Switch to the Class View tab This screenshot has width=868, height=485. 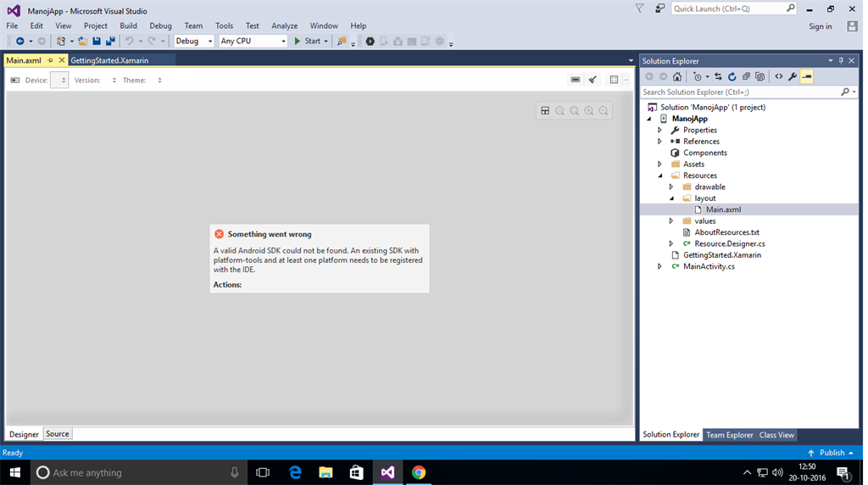(776, 435)
